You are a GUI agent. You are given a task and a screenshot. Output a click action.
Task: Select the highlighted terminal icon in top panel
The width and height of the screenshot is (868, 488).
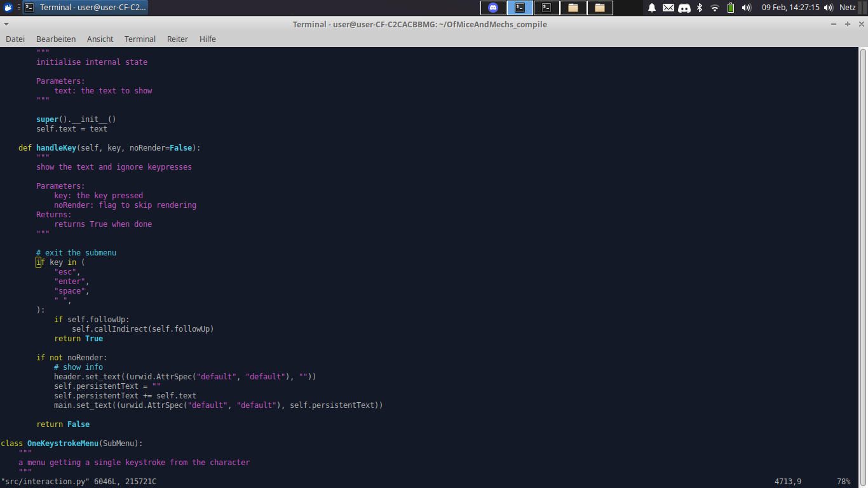pos(520,8)
